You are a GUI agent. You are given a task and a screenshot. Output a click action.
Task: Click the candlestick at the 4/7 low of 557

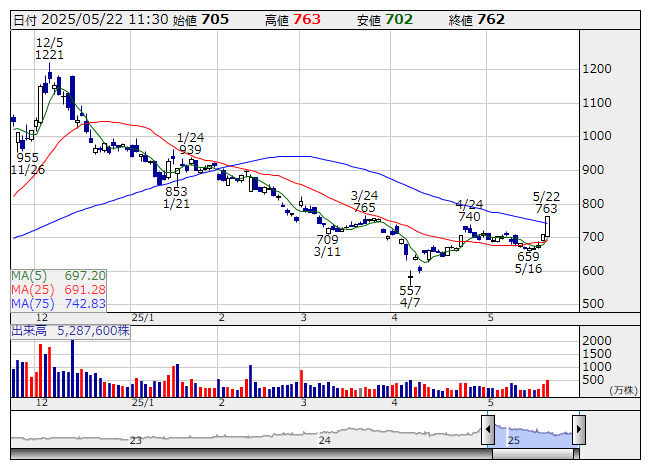click(410, 277)
